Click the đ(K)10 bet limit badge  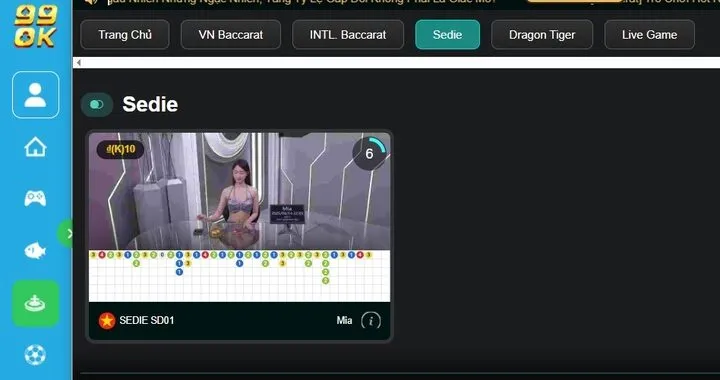coord(120,150)
